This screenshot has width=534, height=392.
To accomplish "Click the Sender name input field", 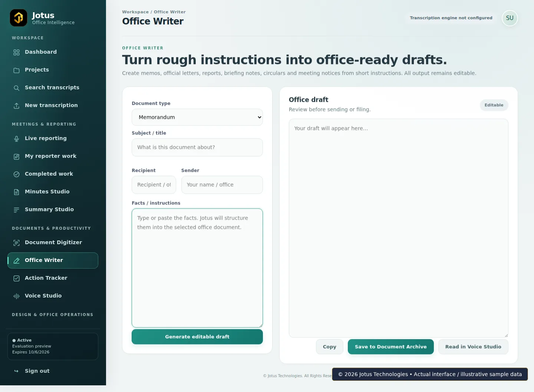I will point(222,185).
